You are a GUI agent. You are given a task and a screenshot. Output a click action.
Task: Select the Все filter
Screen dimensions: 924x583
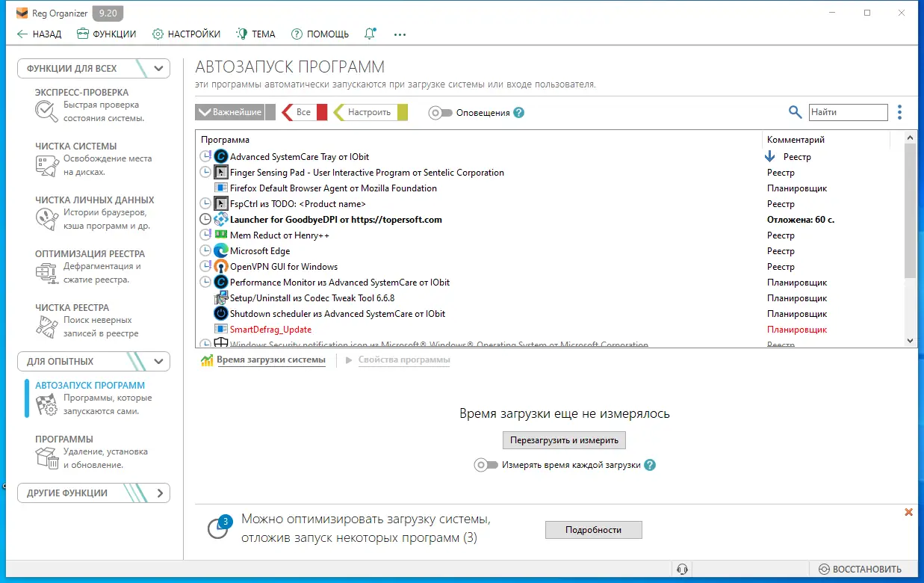point(299,112)
